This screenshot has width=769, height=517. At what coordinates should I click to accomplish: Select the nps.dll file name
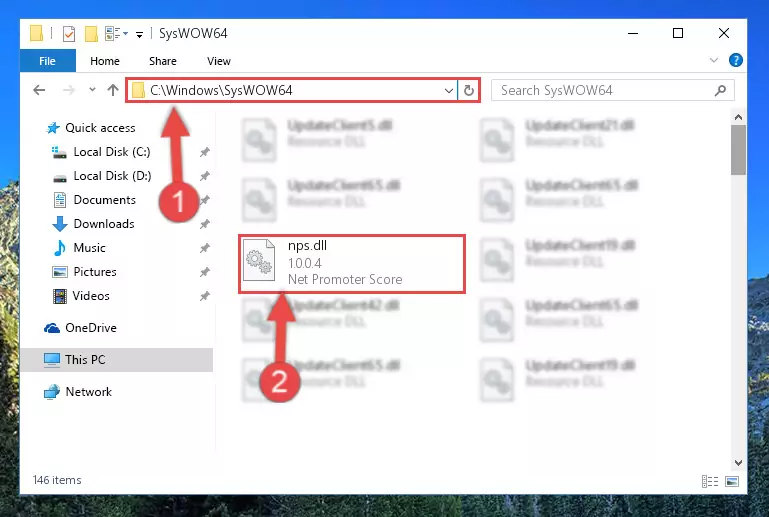click(x=307, y=245)
